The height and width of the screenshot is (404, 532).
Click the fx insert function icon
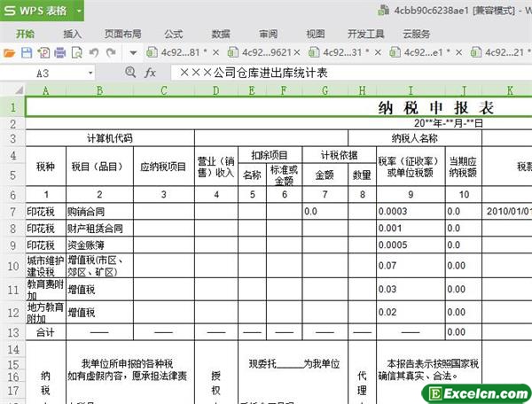click(150, 73)
